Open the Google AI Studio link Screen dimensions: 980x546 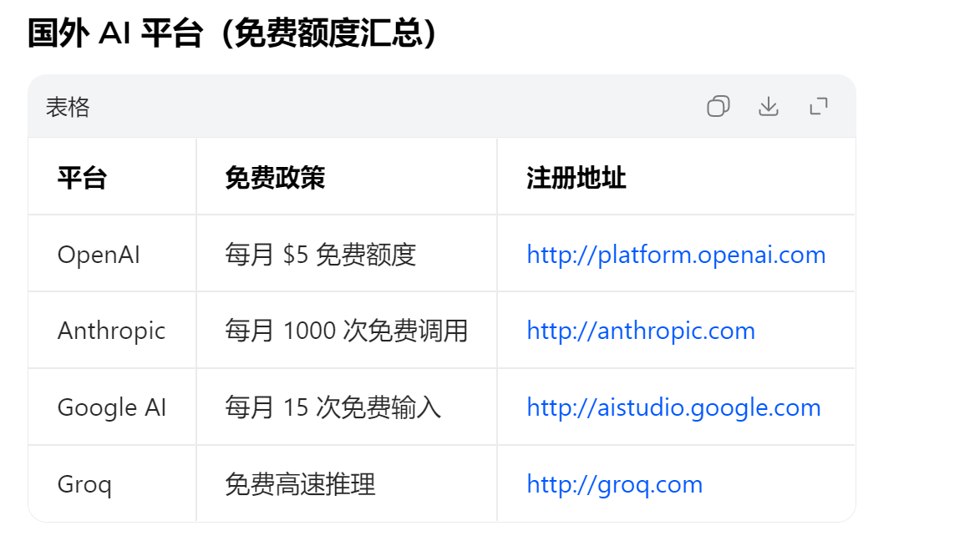(673, 407)
